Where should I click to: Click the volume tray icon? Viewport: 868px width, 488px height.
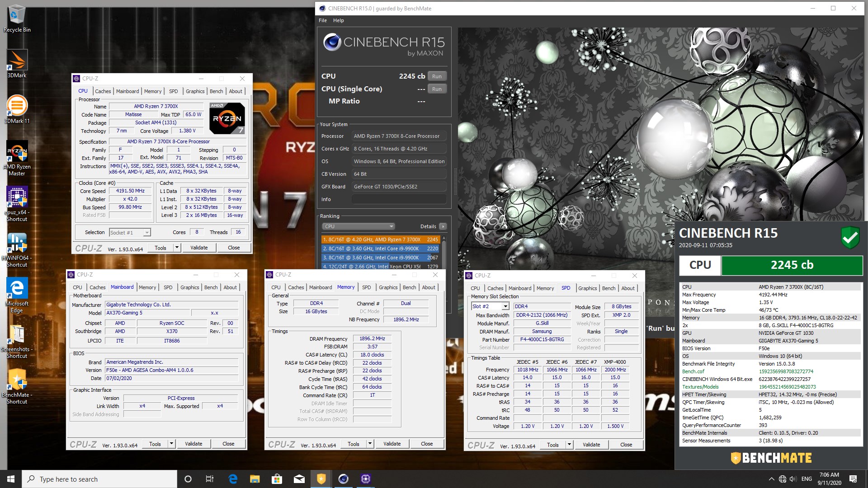(x=793, y=479)
